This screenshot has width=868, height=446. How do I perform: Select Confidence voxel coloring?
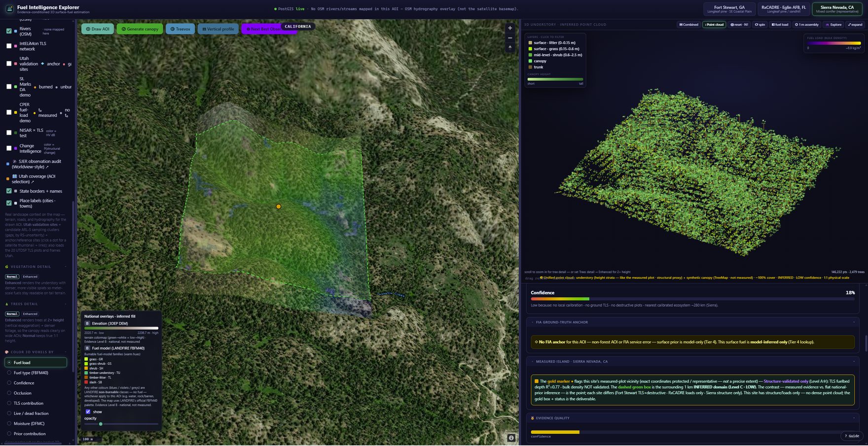(x=36, y=383)
